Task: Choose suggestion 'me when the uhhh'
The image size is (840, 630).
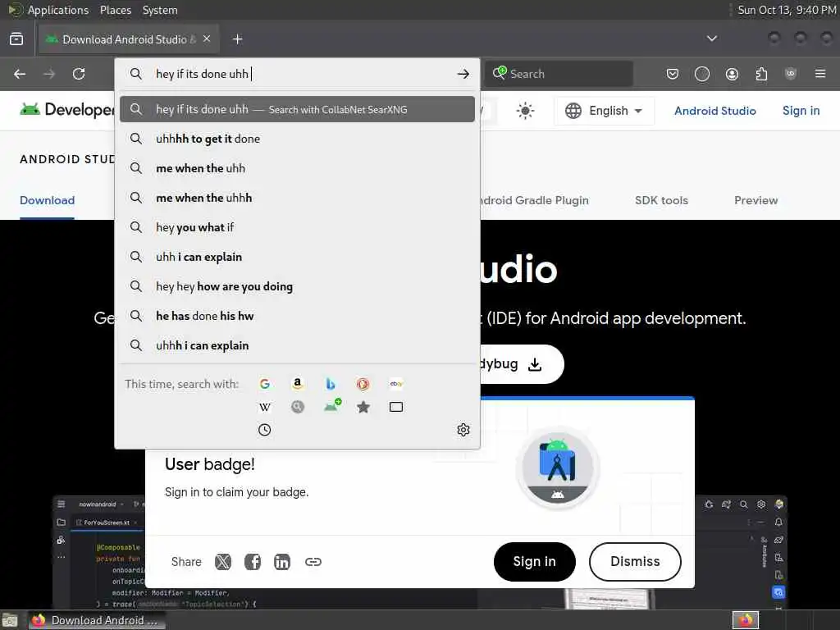Action: click(x=297, y=198)
